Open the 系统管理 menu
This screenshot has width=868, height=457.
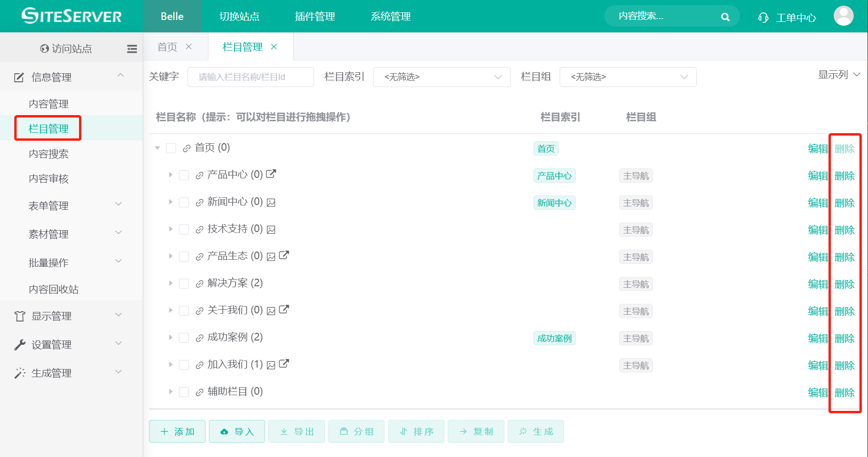[x=390, y=16]
